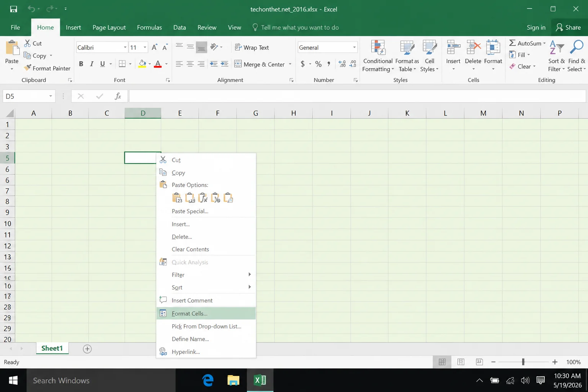Screen dimensions: 588x392
Task: Click the formula bar input
Action: 358,96
